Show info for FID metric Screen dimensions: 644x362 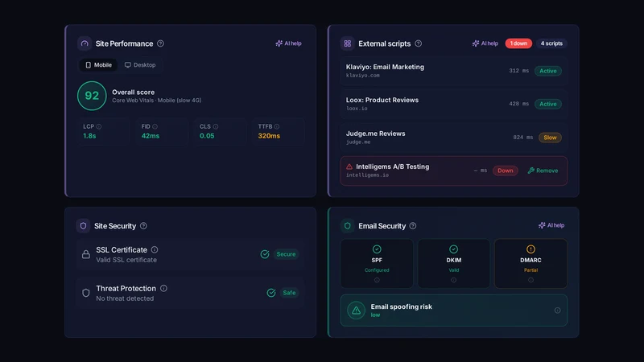coord(155,127)
